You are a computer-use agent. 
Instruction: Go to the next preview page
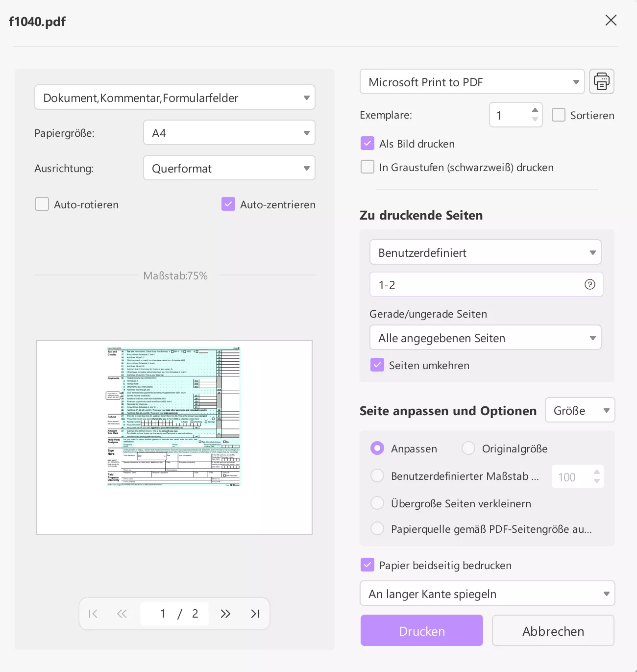[x=225, y=614]
